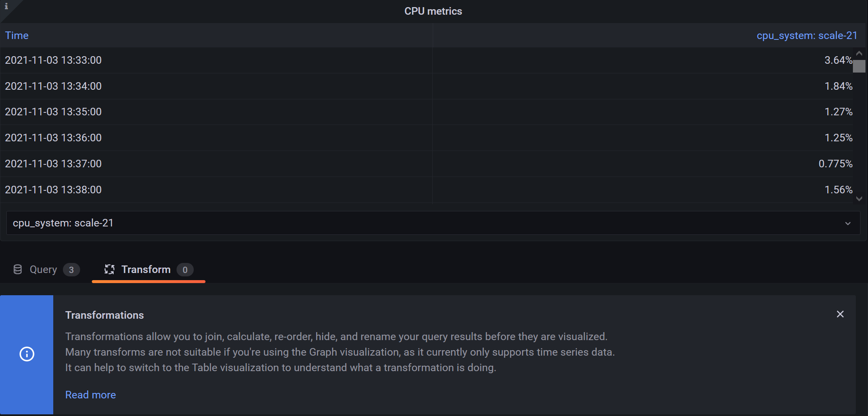The height and width of the screenshot is (416, 868).
Task: Sort by the Time column header
Action: [x=17, y=36]
